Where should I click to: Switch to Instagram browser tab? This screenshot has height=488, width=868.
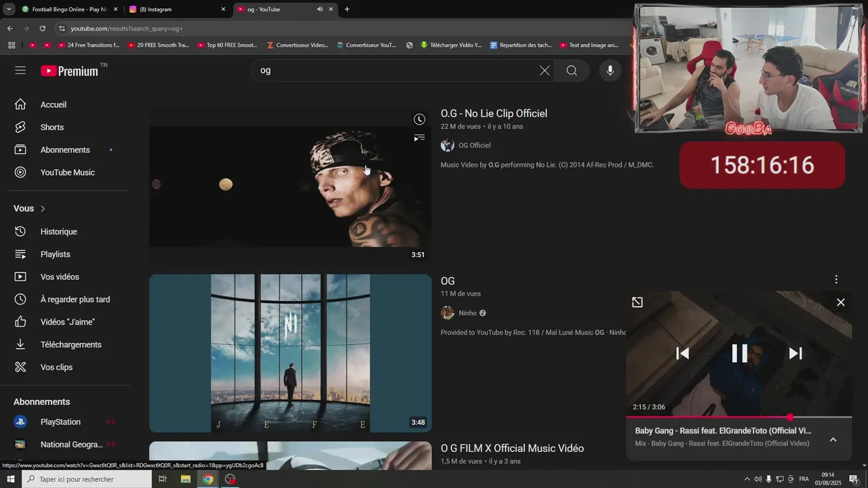pos(178,9)
